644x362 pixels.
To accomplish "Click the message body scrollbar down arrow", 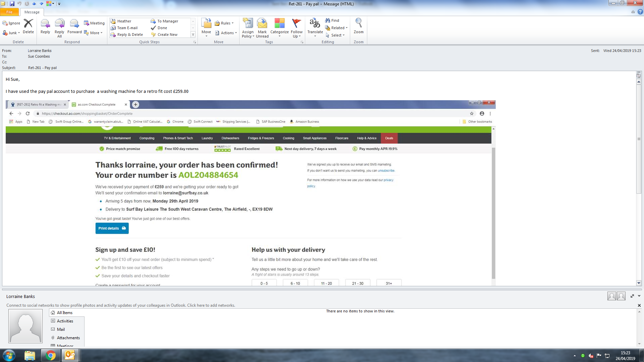I will (639, 283).
